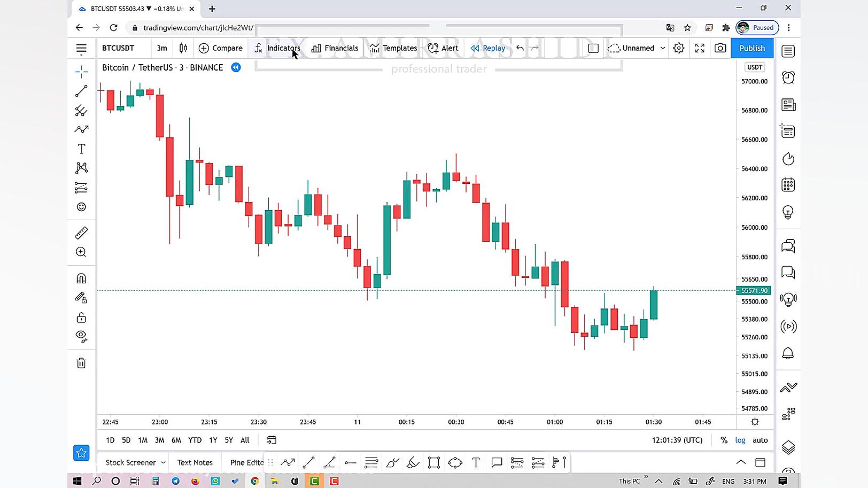Select the Text annotation tool in left sidebar
Screen dimensions: 868x488
(x=81, y=149)
